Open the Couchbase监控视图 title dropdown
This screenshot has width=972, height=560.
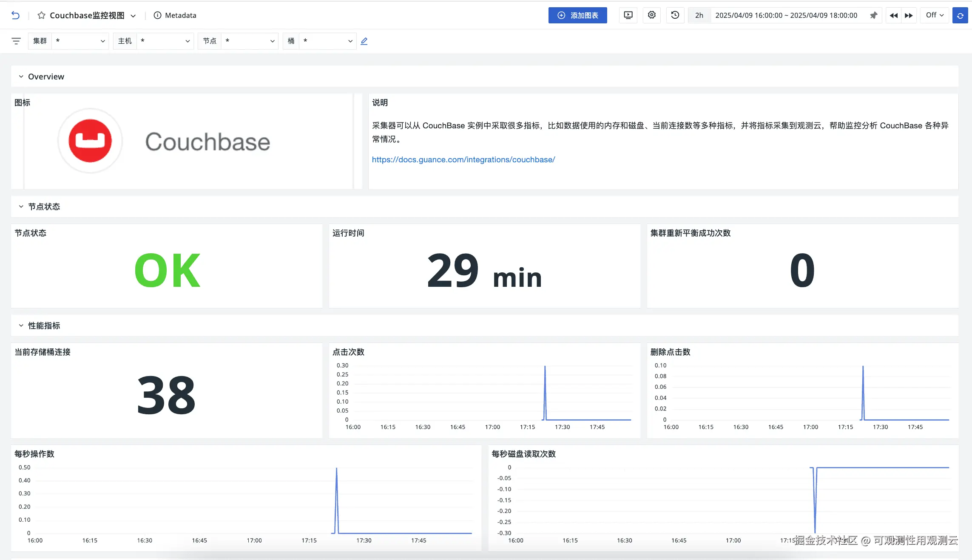[x=133, y=16]
